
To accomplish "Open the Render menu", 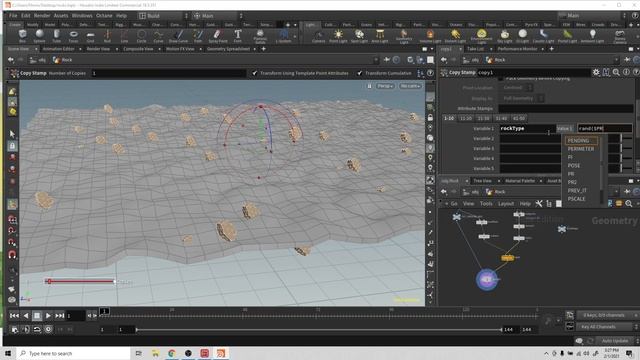I will pos(42,16).
